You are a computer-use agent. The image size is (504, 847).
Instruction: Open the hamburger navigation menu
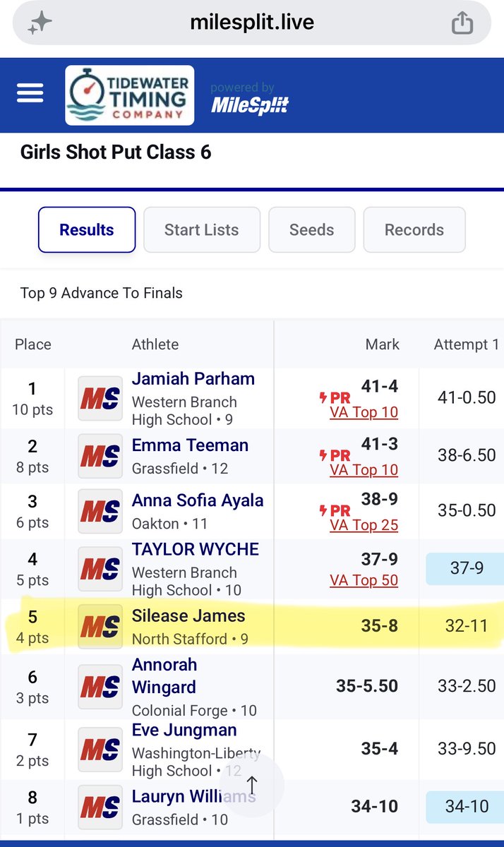(x=30, y=94)
